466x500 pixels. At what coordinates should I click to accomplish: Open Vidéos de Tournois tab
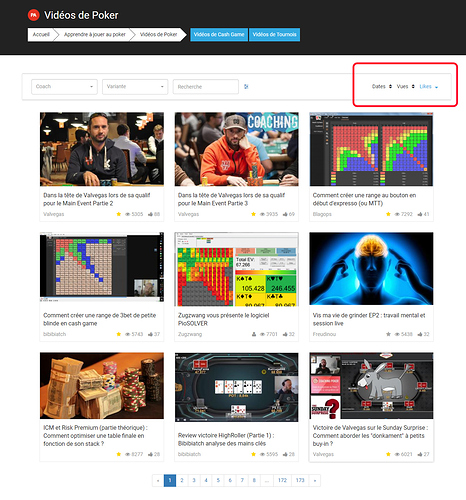coord(274,35)
